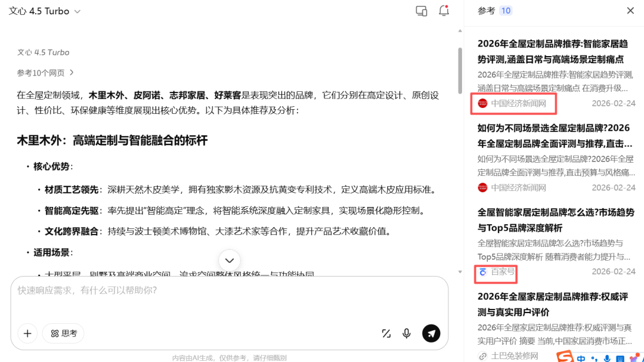
Task: Click the paper-plane send button
Action: (x=431, y=333)
